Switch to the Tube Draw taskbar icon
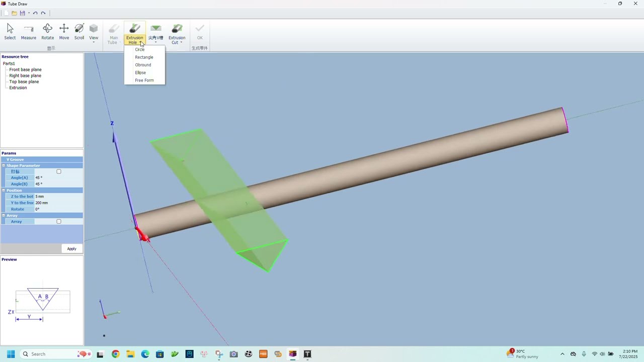This screenshot has width=644, height=362. pos(293,354)
